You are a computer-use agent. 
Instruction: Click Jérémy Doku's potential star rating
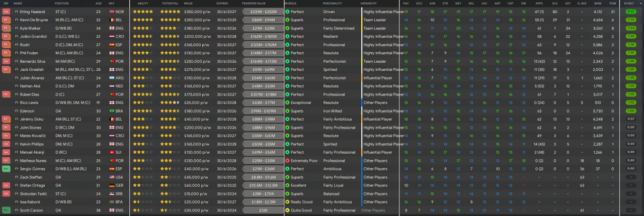tap(170, 119)
